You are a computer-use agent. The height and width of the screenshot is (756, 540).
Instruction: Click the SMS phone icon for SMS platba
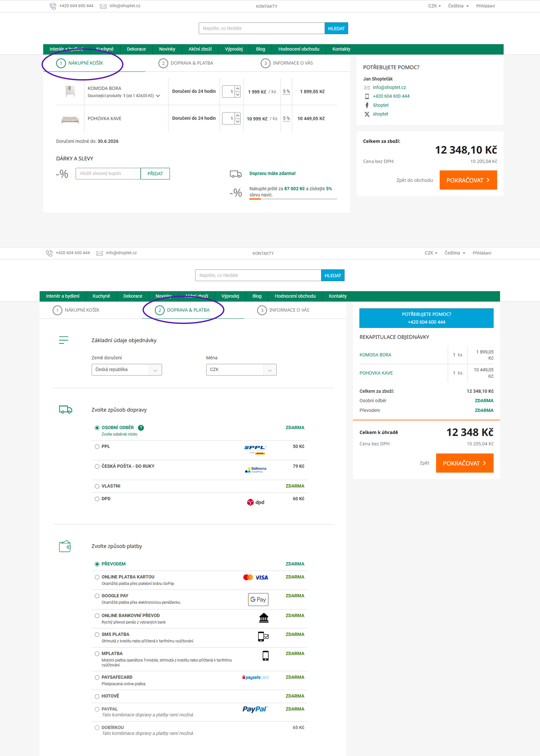pos(263,636)
